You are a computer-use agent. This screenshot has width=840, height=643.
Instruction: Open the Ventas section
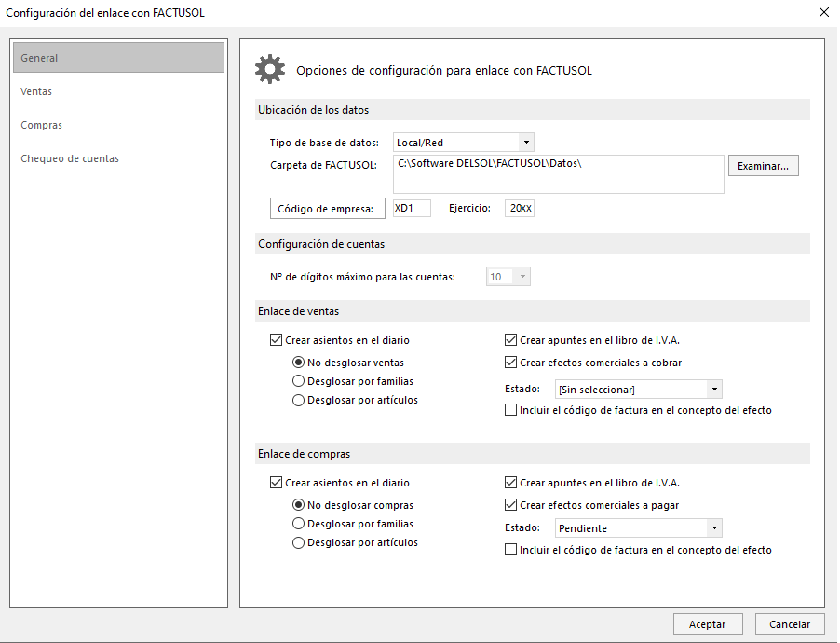36,91
